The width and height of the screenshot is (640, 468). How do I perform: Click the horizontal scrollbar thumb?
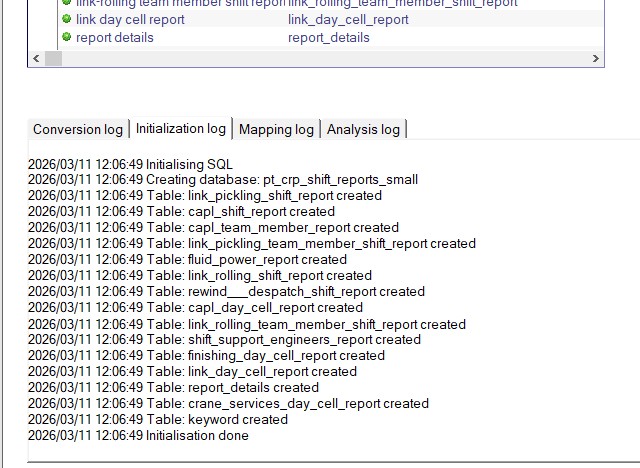(54, 59)
